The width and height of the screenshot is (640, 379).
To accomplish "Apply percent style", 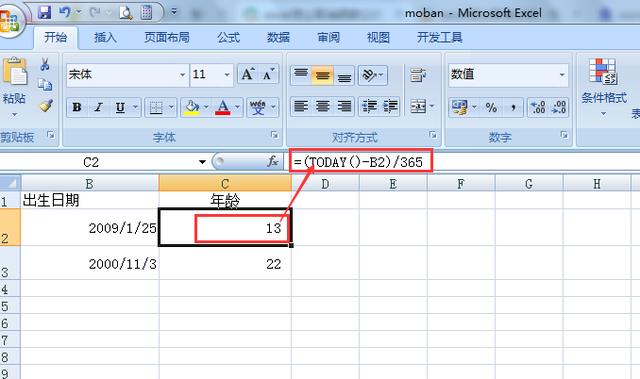I will pos(491,107).
